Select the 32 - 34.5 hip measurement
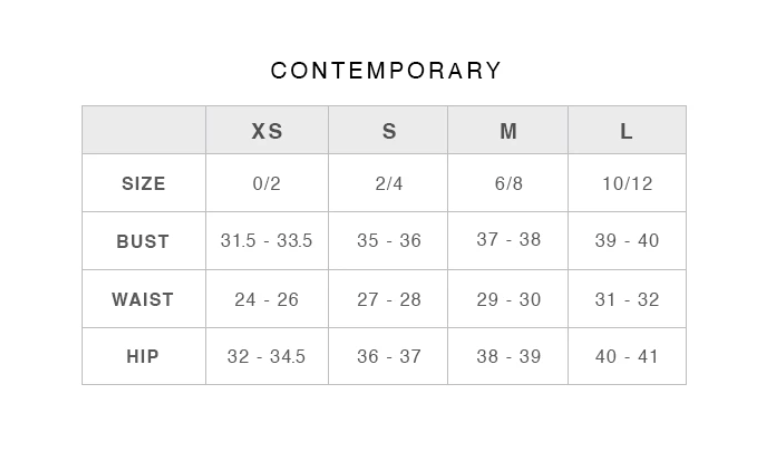762x464 pixels. tap(267, 357)
